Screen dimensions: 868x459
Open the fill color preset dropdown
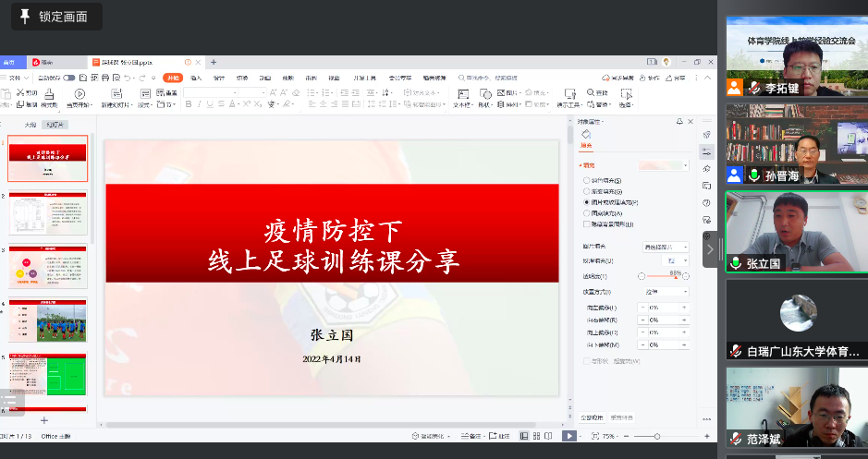click(x=685, y=165)
